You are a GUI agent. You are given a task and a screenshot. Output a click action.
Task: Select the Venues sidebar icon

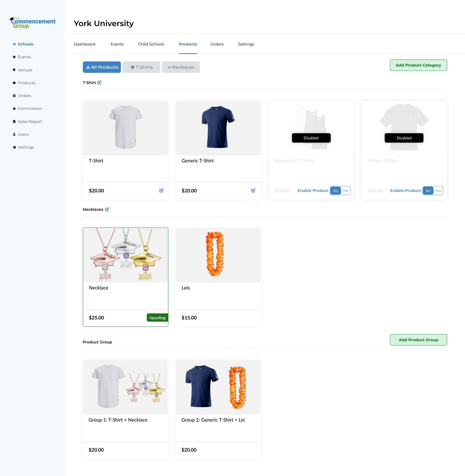[x=14, y=70]
